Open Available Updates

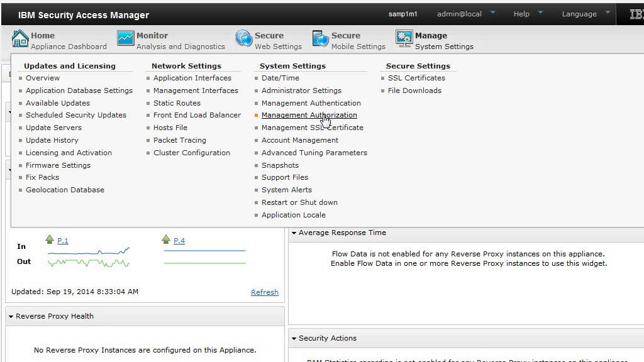[58, 103]
